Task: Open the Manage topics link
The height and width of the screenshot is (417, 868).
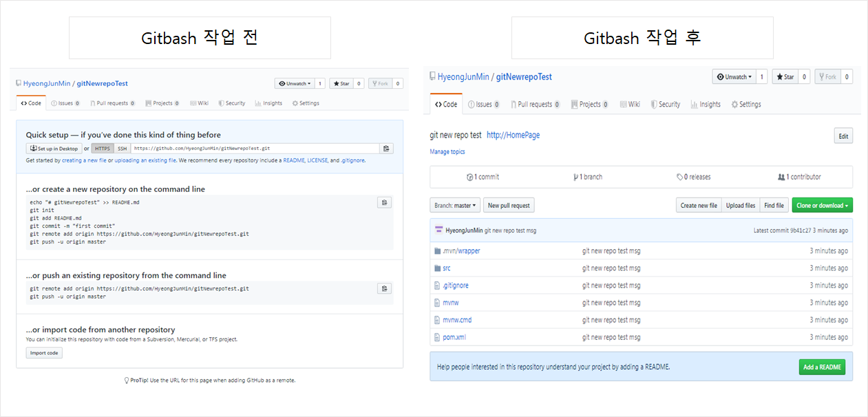Action: pos(447,151)
